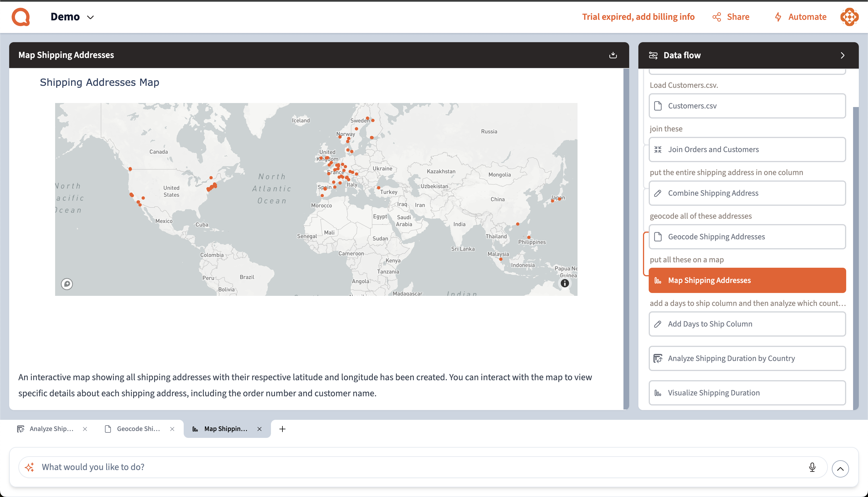Collapse the Data flow panel chevron

[842, 55]
